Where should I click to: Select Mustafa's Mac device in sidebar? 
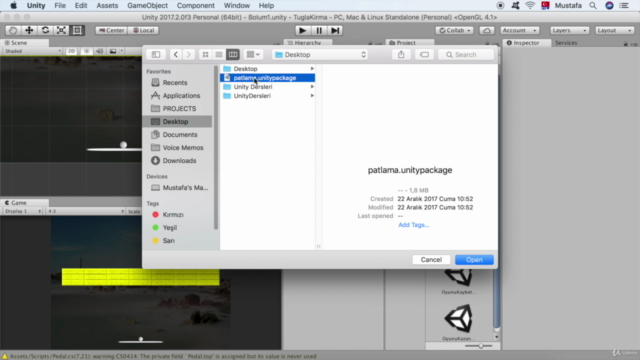(178, 188)
